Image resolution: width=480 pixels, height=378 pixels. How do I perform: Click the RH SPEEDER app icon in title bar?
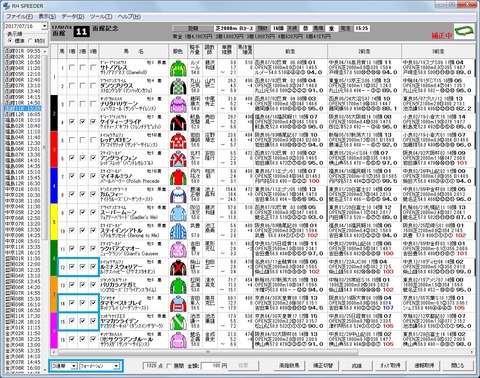(6, 6)
